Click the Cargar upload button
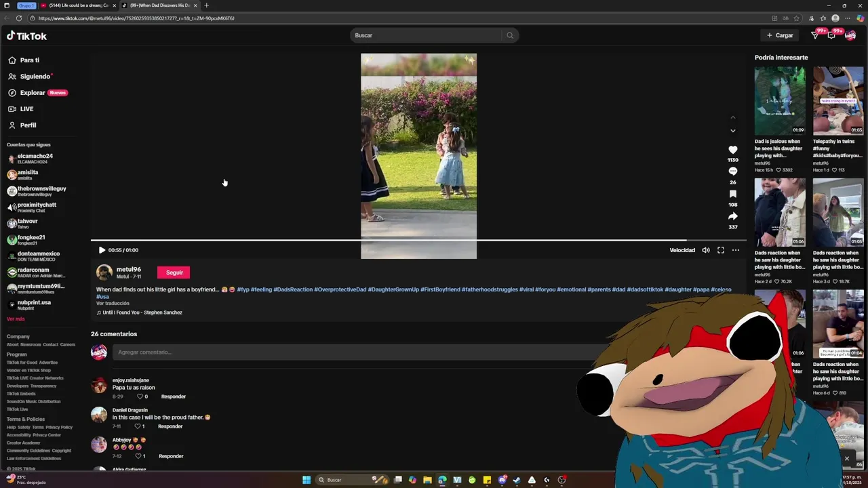Screen dimensions: 868x488 click(780, 35)
